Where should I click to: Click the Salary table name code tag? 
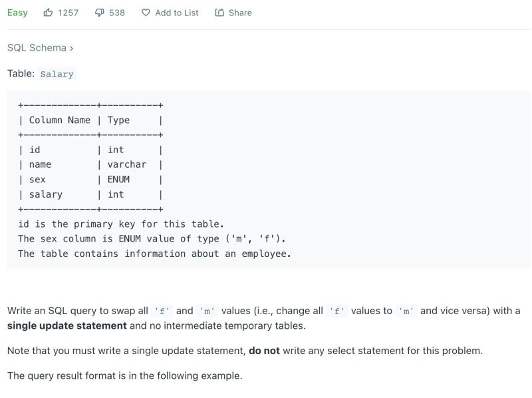pos(57,74)
